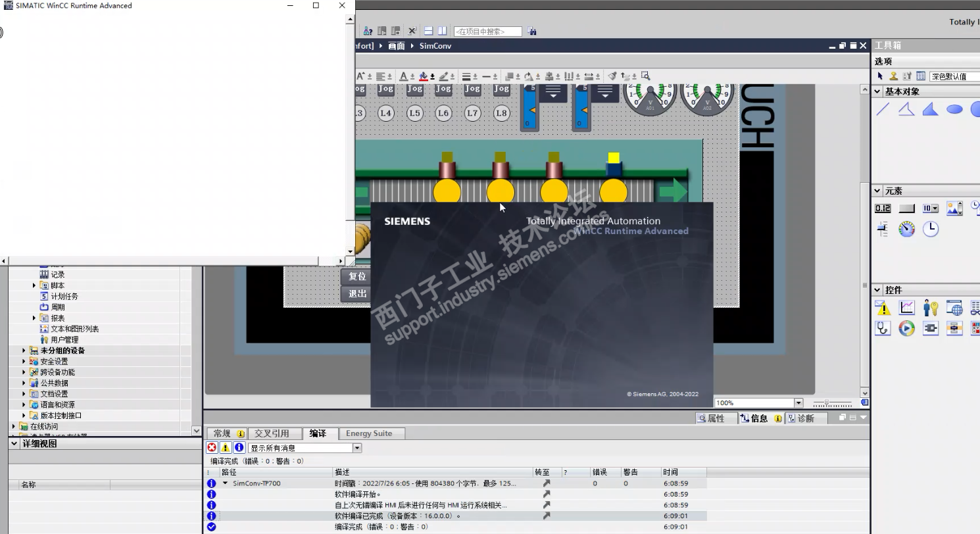The width and height of the screenshot is (980, 534).
Task: Open the message display filter dropdown
Action: tap(358, 448)
